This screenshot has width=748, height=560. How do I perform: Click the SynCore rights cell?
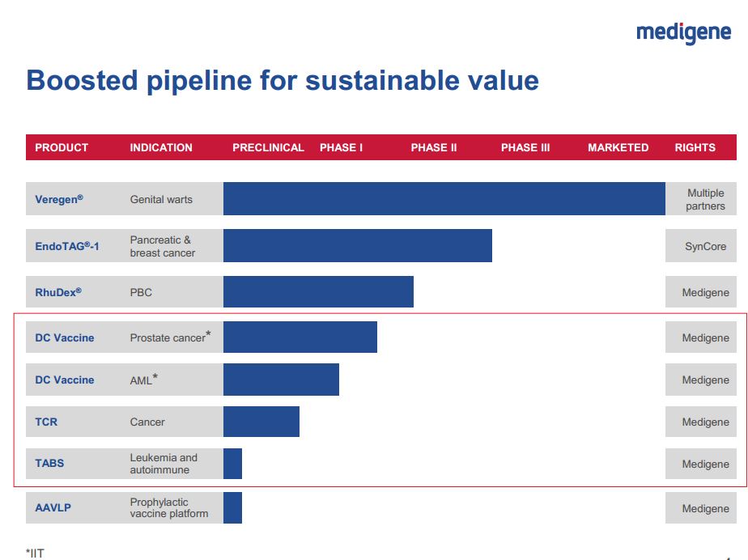(705, 246)
